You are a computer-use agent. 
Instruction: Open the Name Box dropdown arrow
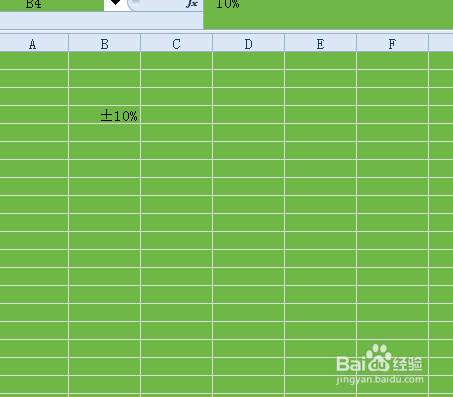pyautogui.click(x=115, y=4)
